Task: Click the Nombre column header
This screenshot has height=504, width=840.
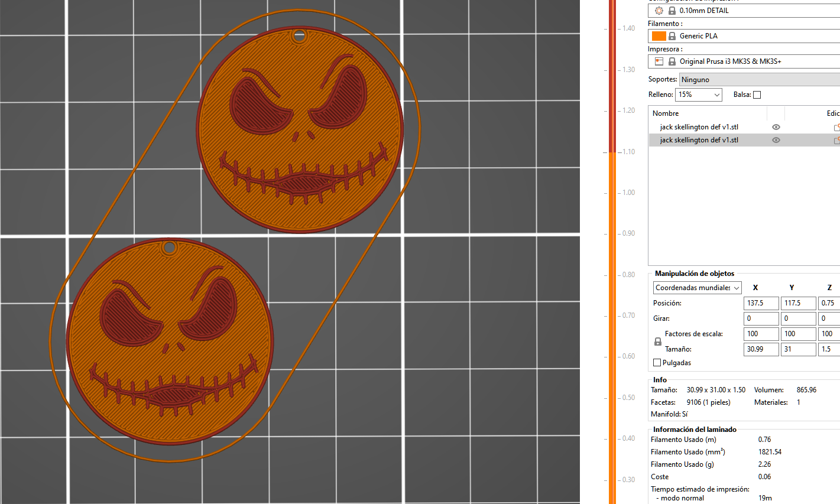Action: tap(666, 113)
